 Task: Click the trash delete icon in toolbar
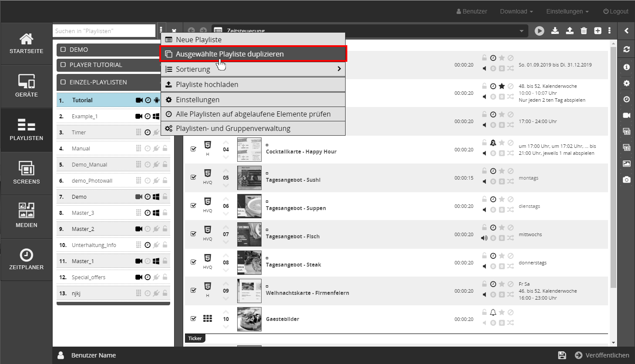pyautogui.click(x=584, y=31)
